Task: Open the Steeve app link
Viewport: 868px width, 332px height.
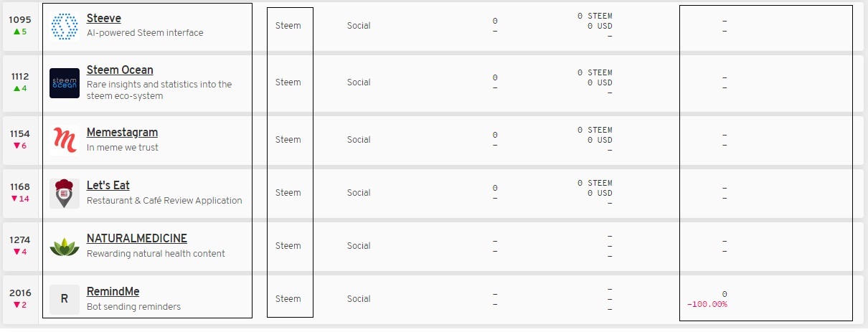Action: click(103, 19)
